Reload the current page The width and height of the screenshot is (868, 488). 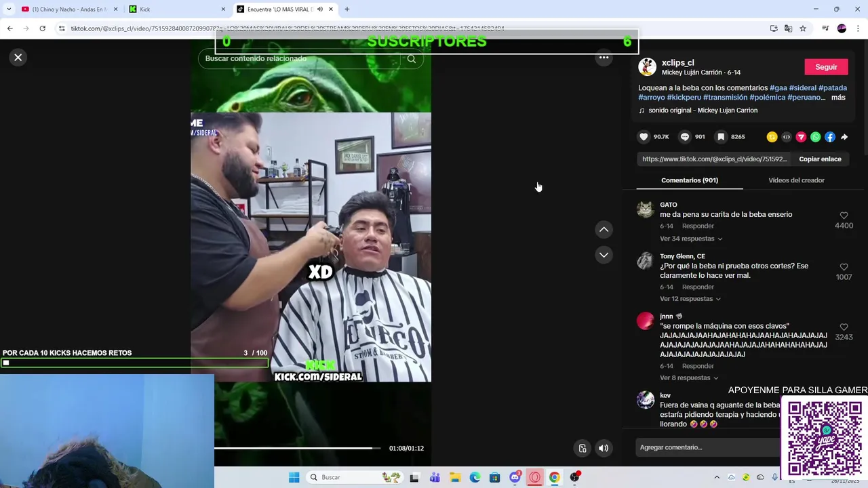coord(42,28)
